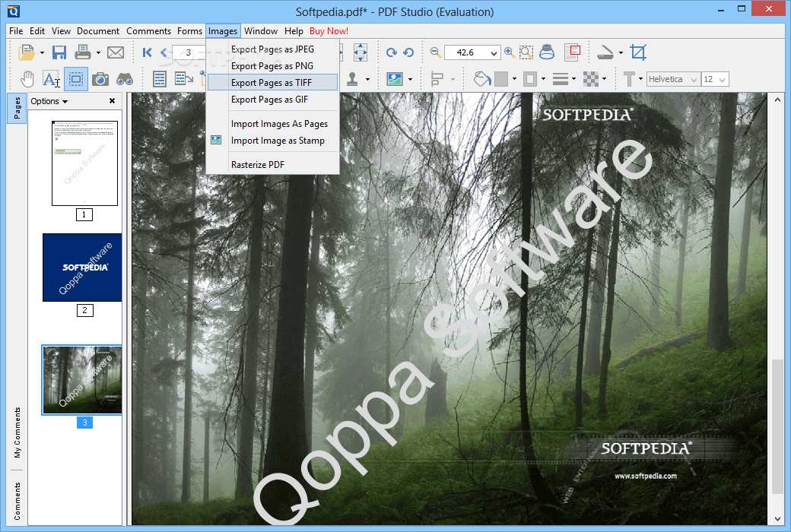Choose Export Pages as TIFF
The image size is (791, 532).
point(272,83)
